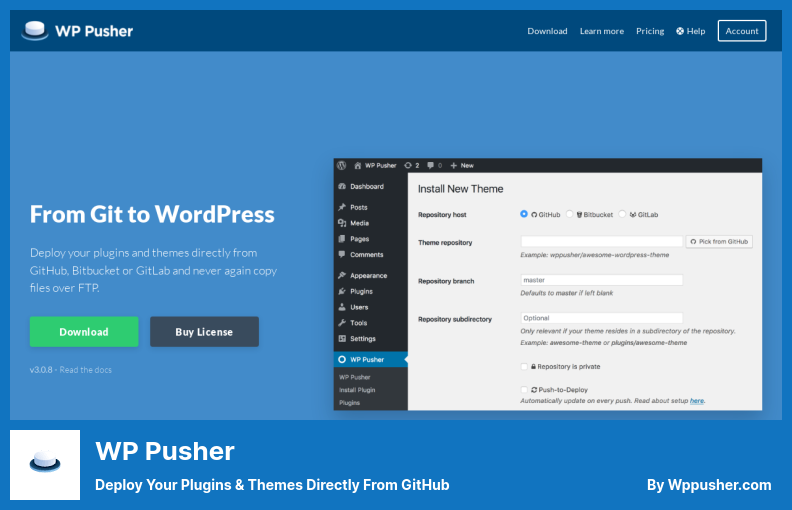Click the Pages icon in sidebar

(x=342, y=238)
